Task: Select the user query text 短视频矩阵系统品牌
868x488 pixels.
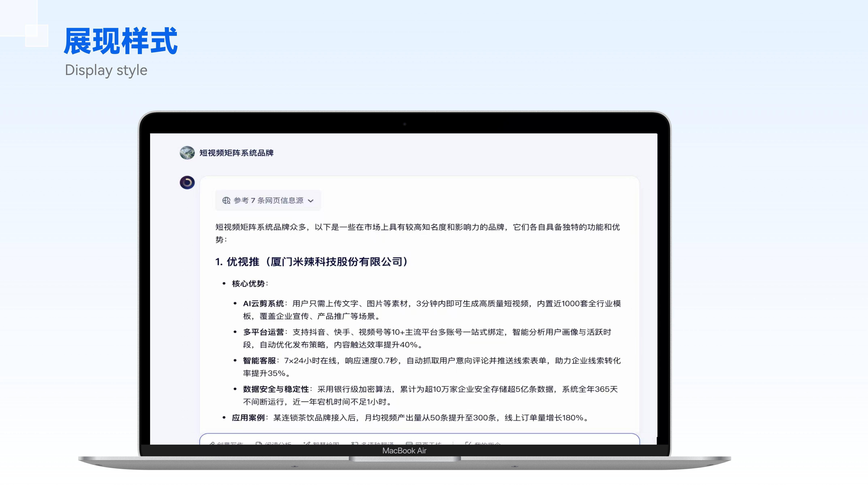Action: coord(237,153)
